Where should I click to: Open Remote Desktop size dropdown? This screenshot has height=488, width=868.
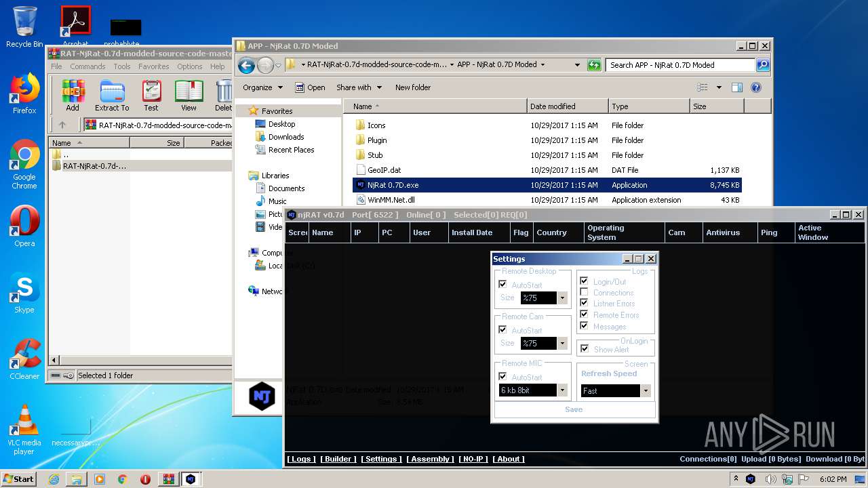click(562, 298)
